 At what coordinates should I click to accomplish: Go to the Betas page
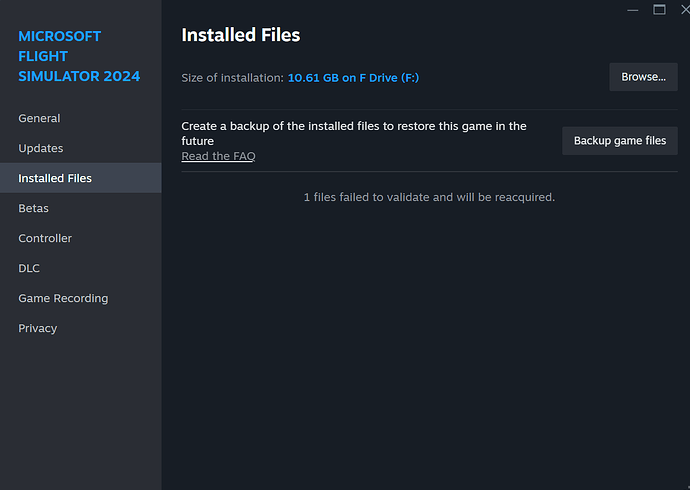tap(33, 208)
